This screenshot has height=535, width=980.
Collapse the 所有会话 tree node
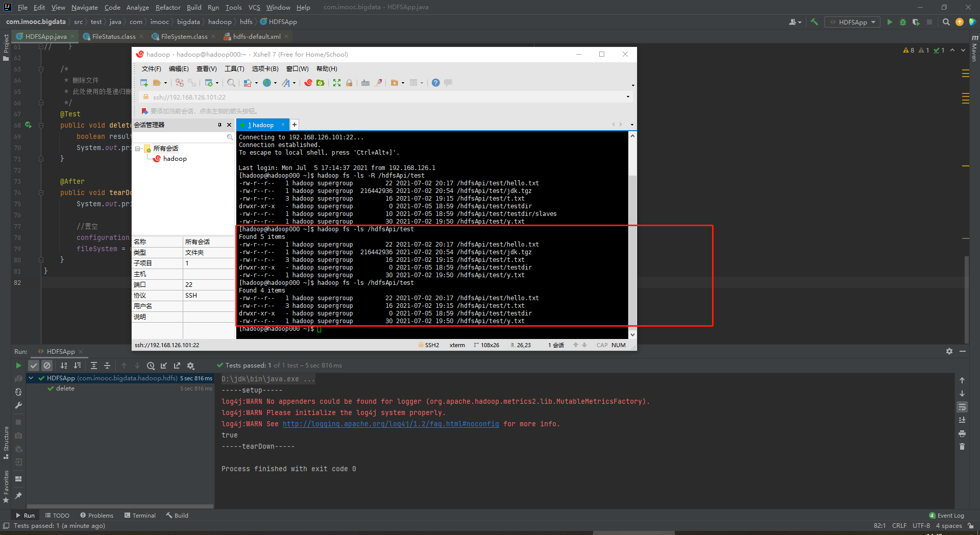[138, 149]
